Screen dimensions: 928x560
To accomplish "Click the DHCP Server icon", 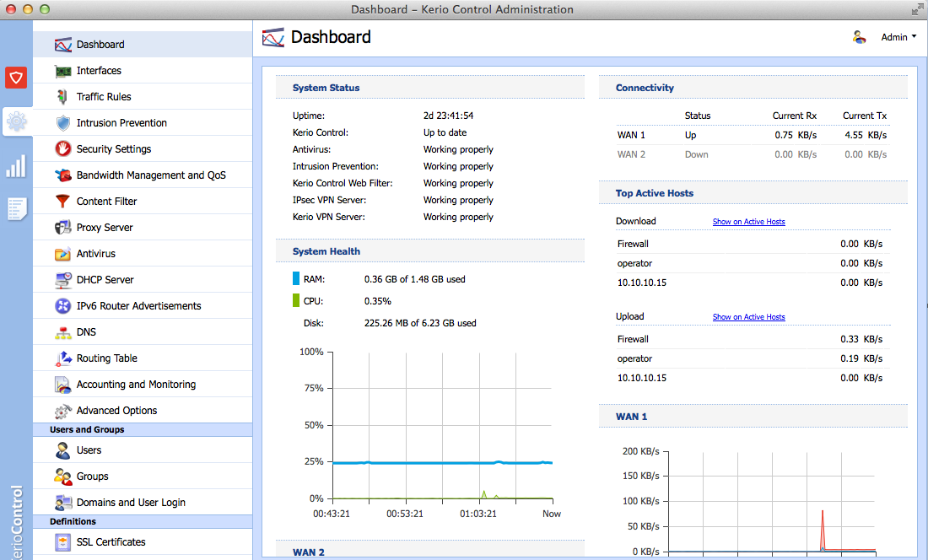I will [62, 280].
